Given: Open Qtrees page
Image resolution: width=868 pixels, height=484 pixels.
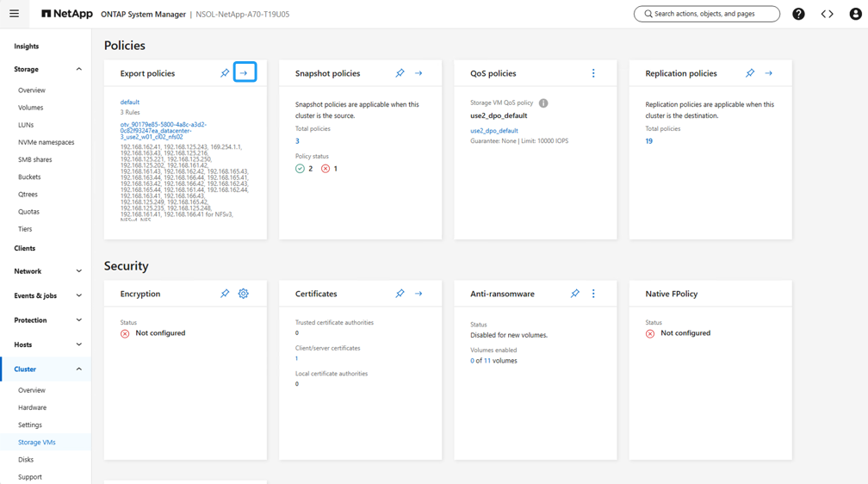Looking at the screenshot, I should 28,195.
